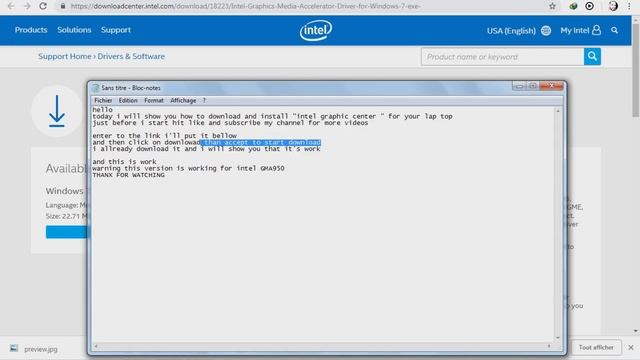Click the My Intel link
This screenshot has height=360, width=640.
coord(575,30)
